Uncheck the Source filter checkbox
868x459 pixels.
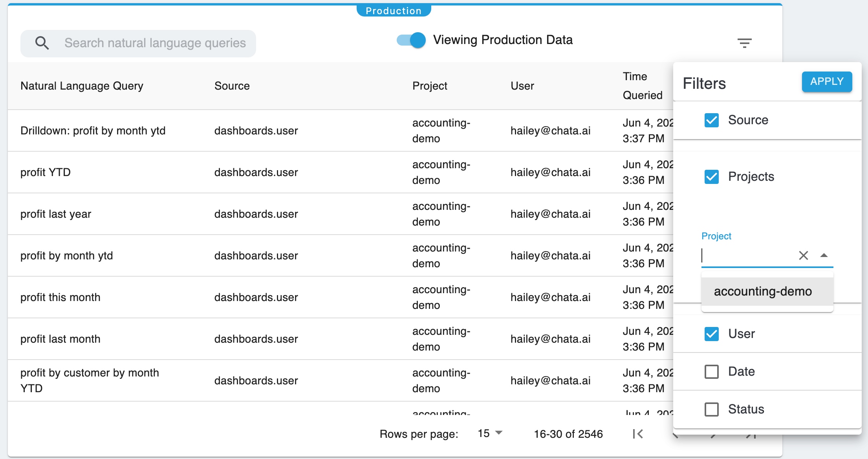pyautogui.click(x=711, y=120)
